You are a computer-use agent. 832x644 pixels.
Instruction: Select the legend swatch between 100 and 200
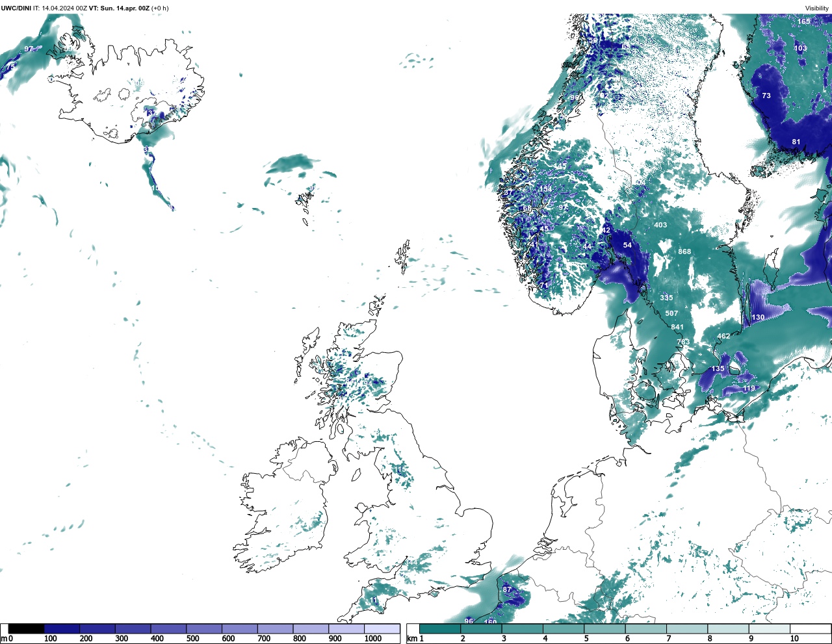pos(62,628)
